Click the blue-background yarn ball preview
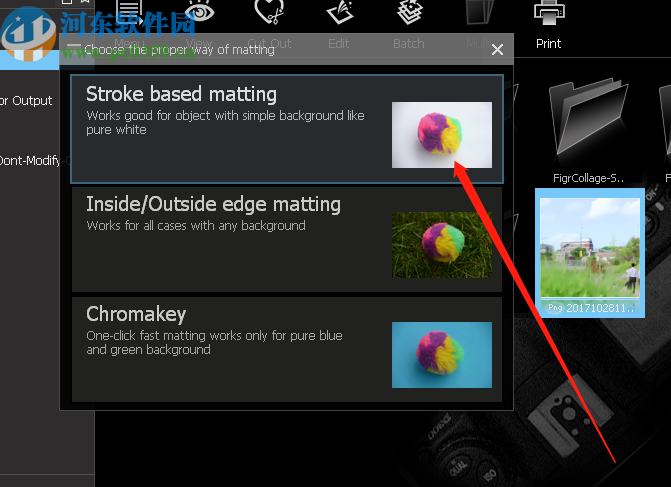This screenshot has width=671, height=487. pyautogui.click(x=442, y=355)
